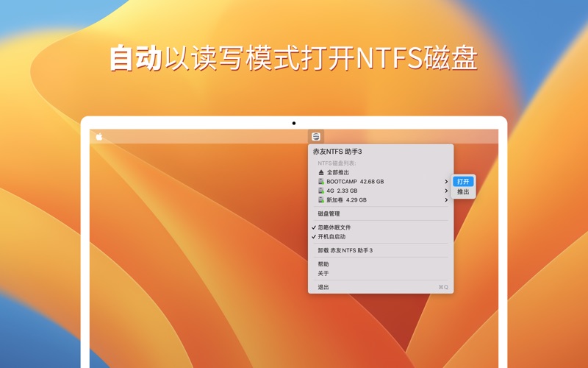Click the NTFS磁盘列表 label

point(337,163)
